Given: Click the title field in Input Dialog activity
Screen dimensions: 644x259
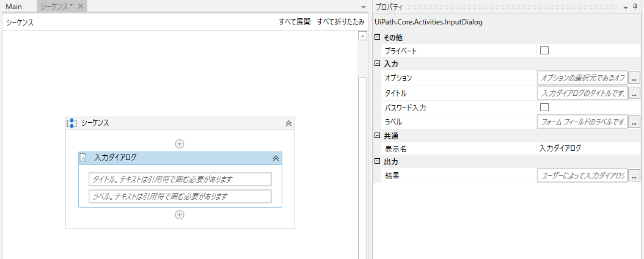Looking at the screenshot, I should 180,180.
